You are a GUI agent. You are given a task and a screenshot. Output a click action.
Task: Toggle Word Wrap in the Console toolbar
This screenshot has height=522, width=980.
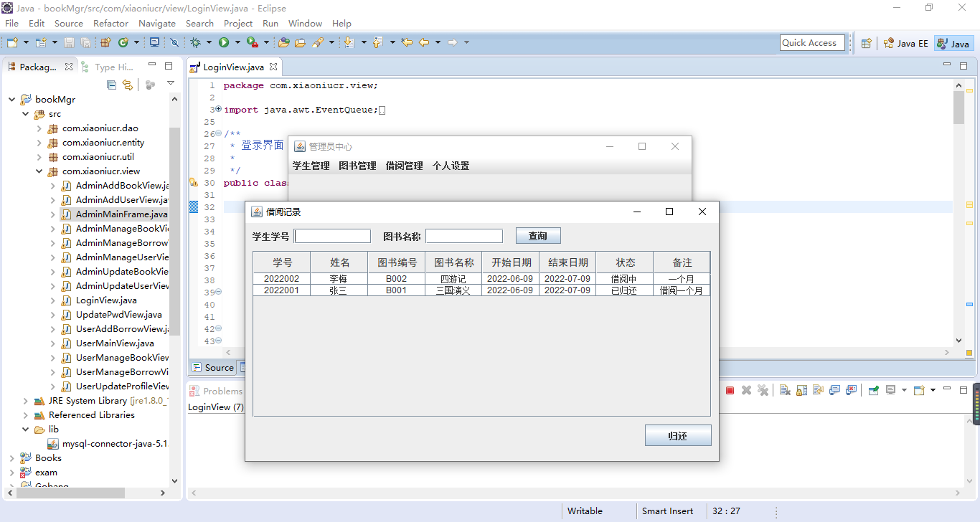click(818, 390)
